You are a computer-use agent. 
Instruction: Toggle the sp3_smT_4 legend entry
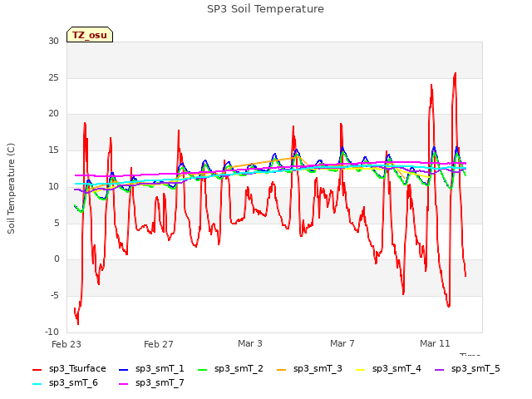click(388, 369)
